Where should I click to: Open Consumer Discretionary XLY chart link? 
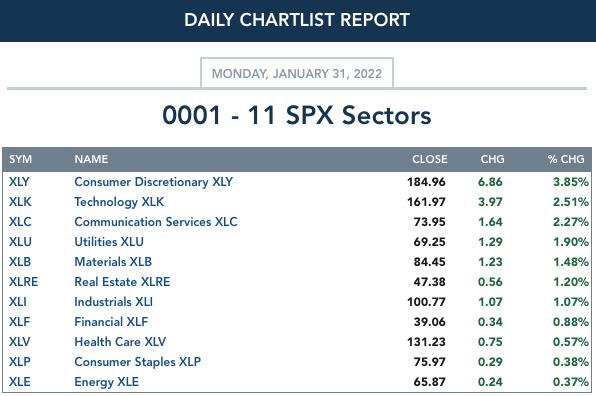click(154, 182)
